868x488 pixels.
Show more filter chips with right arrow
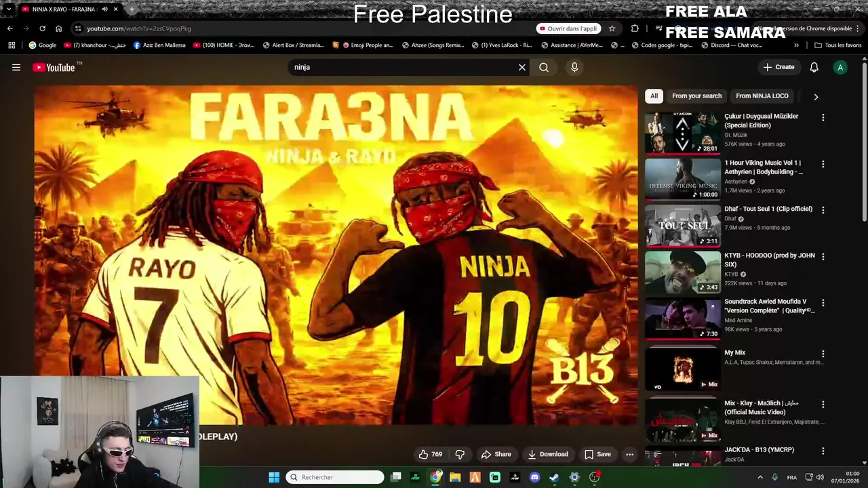tap(816, 97)
